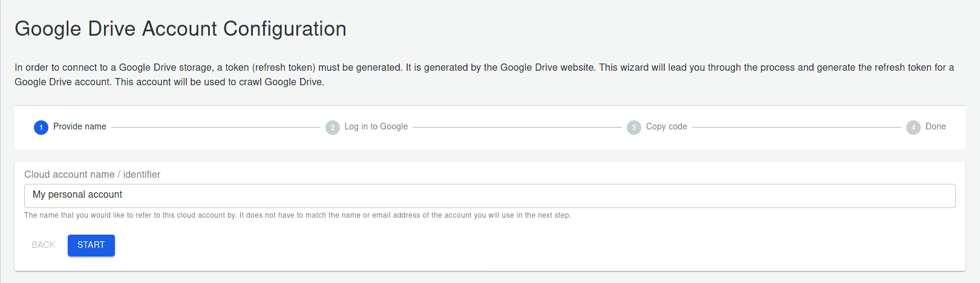Click the grey step 4 circle icon
Screen dimensions: 980x283
pyautogui.click(x=913, y=128)
